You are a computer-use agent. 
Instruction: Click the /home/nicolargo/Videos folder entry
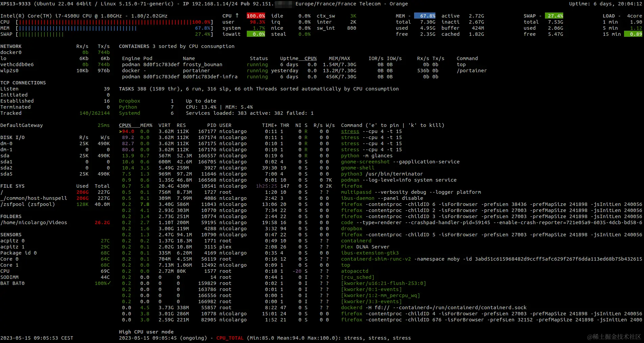coord(55,222)
